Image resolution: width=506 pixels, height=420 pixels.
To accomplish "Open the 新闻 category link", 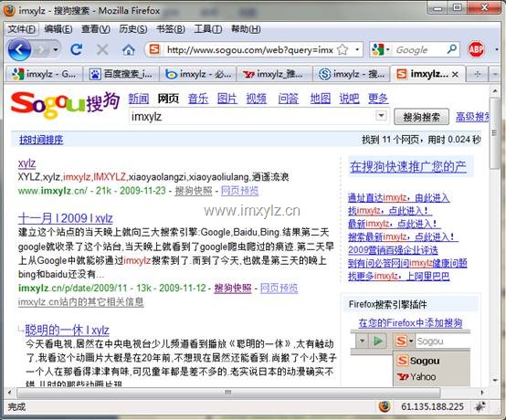I will point(139,99).
